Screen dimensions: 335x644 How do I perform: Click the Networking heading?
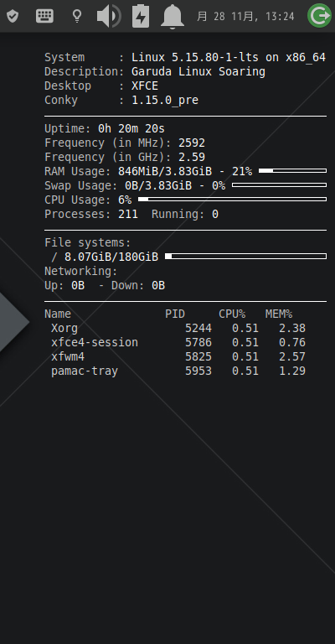80,272
